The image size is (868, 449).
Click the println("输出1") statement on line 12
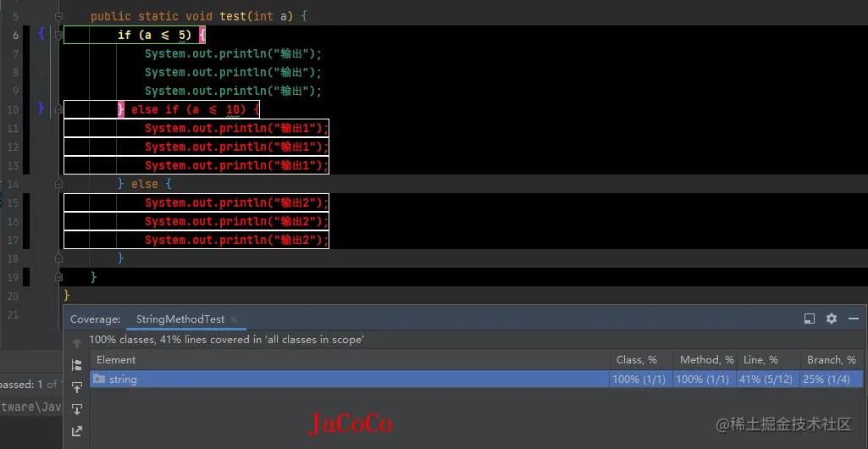click(237, 147)
